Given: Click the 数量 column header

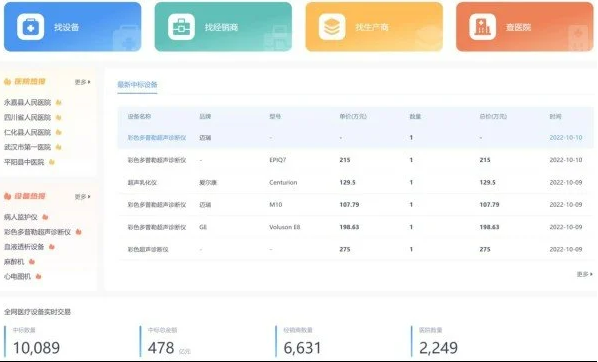Looking at the screenshot, I should tap(415, 116).
